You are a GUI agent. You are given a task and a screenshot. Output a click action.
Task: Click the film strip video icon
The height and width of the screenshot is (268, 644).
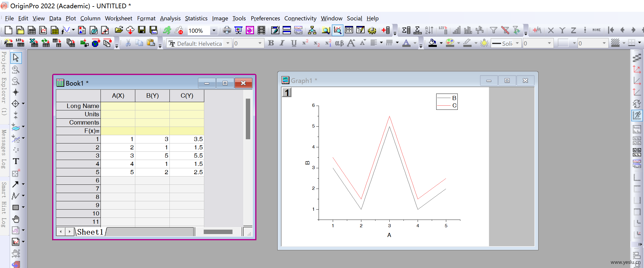(261, 30)
